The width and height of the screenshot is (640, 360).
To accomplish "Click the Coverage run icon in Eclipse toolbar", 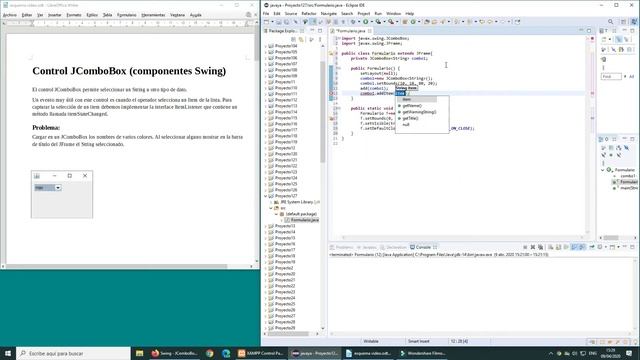I will [x=379, y=22].
